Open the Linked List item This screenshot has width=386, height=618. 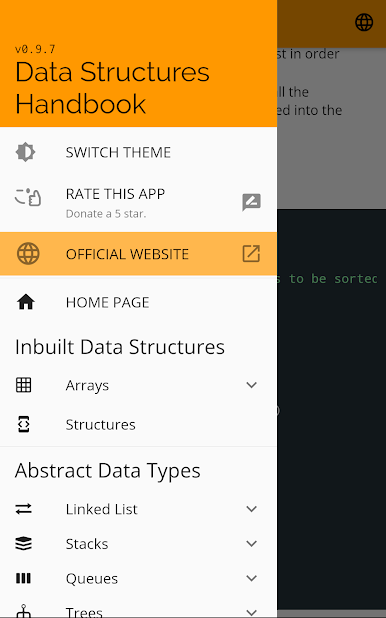point(138,509)
